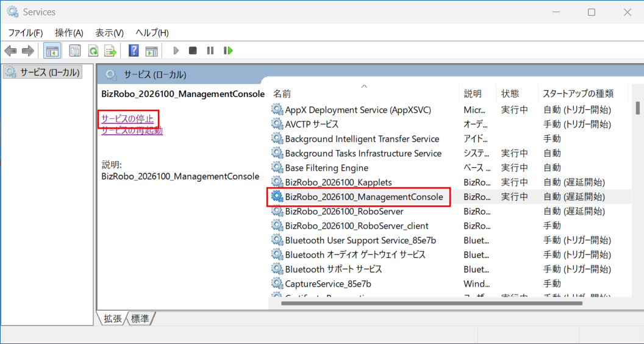This screenshot has width=644, height=344.
Task: Open the ファイル(F) menu
Action: tap(26, 33)
